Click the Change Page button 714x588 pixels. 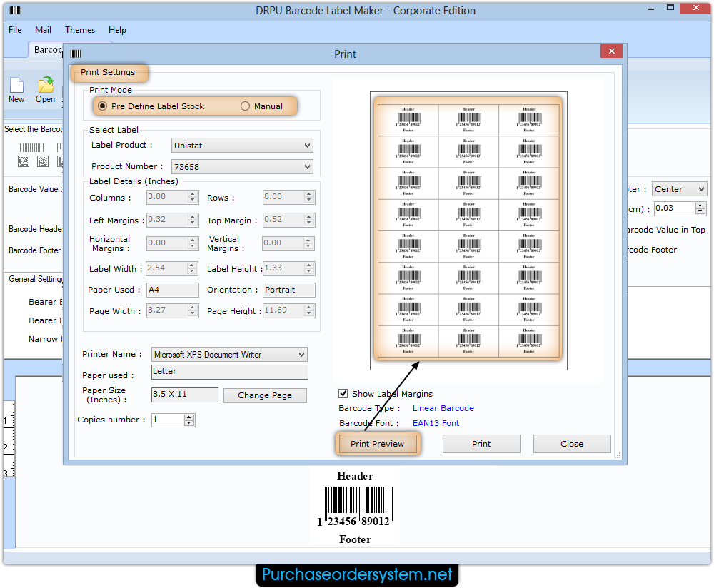(265, 395)
